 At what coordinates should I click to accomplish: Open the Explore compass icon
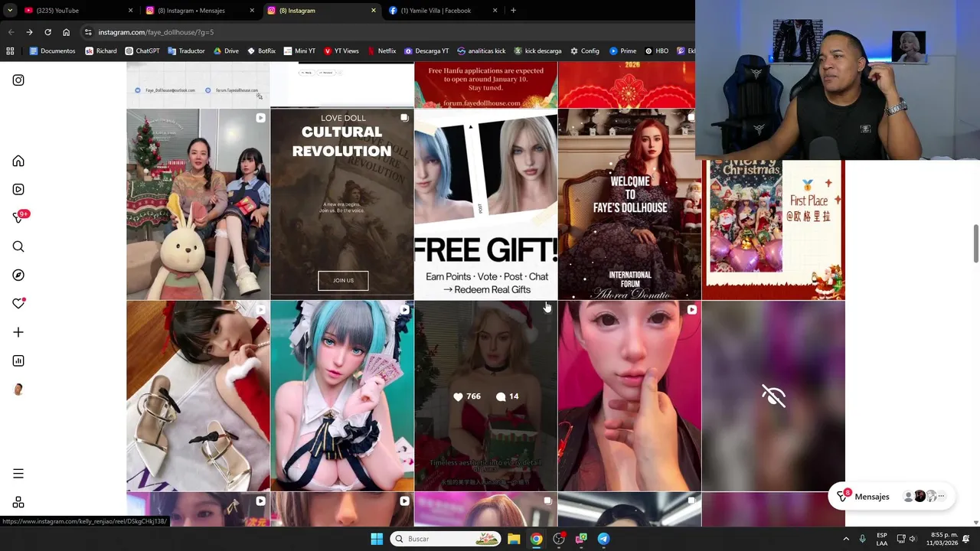[x=18, y=275]
